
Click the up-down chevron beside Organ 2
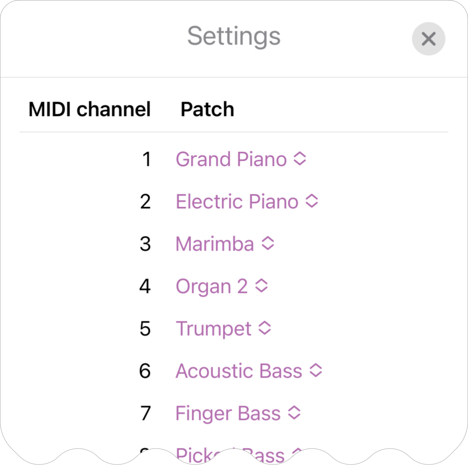click(x=261, y=286)
